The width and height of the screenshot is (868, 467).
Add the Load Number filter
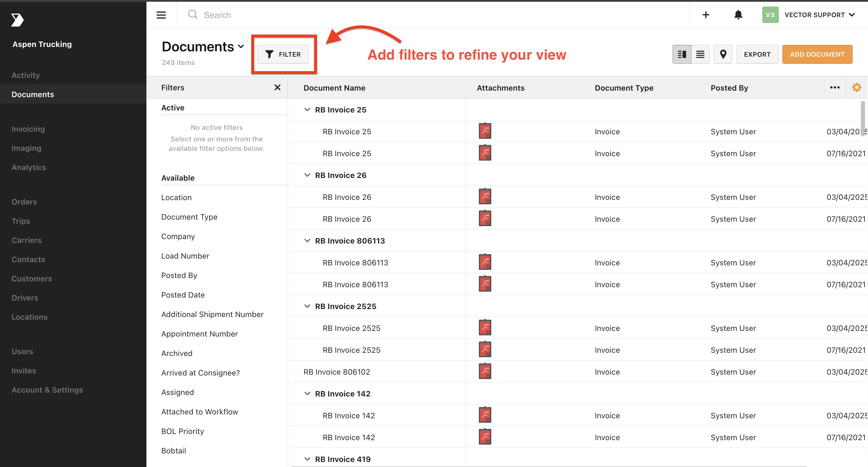[x=185, y=256]
